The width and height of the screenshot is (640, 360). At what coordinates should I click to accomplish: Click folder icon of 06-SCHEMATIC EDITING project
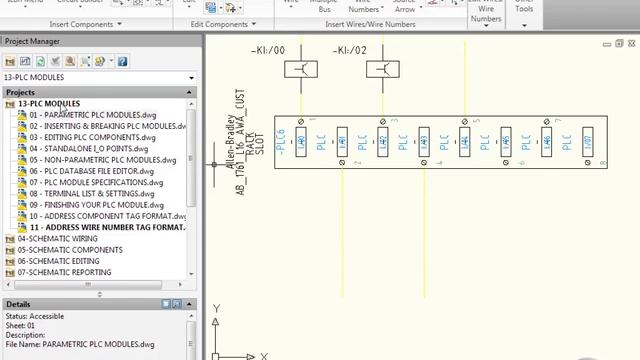tap(10, 261)
